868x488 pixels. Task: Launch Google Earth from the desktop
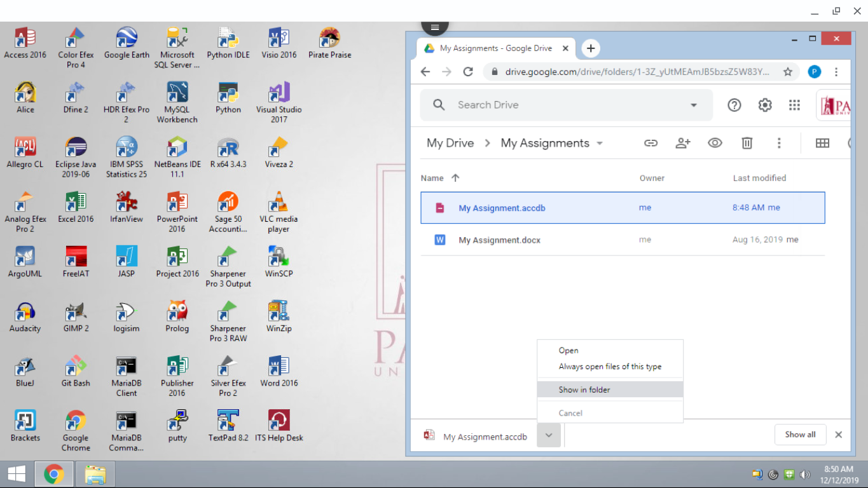tap(127, 43)
